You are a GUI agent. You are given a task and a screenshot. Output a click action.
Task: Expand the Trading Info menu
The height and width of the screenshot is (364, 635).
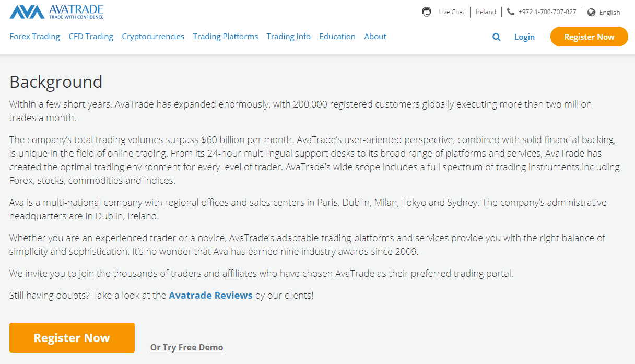pyautogui.click(x=288, y=37)
